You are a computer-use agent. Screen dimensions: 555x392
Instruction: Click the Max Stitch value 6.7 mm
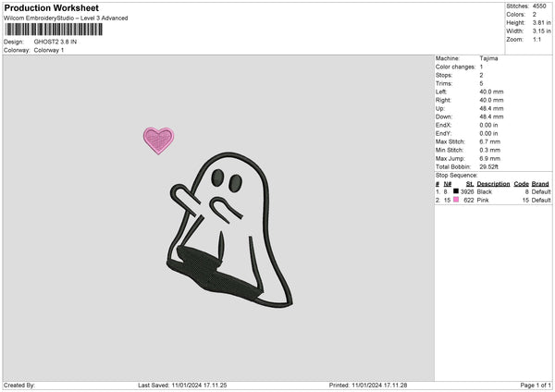(490, 141)
